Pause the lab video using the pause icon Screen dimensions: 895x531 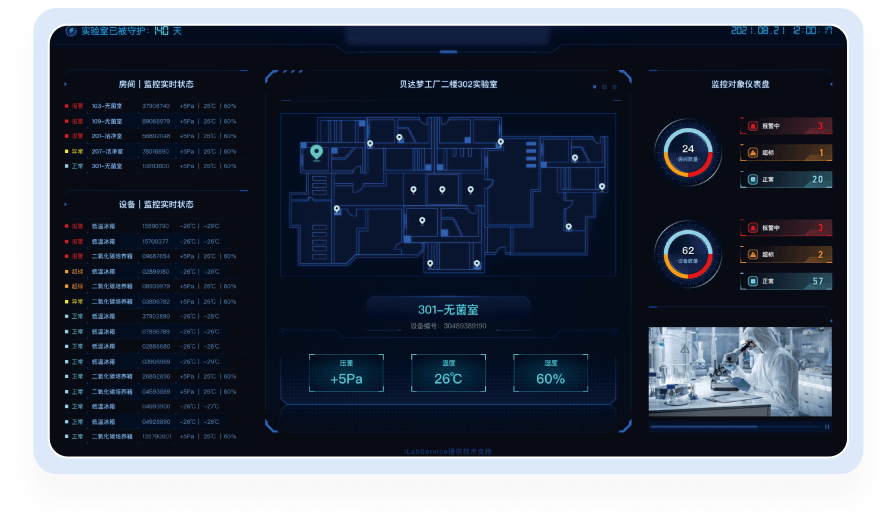[x=826, y=426]
